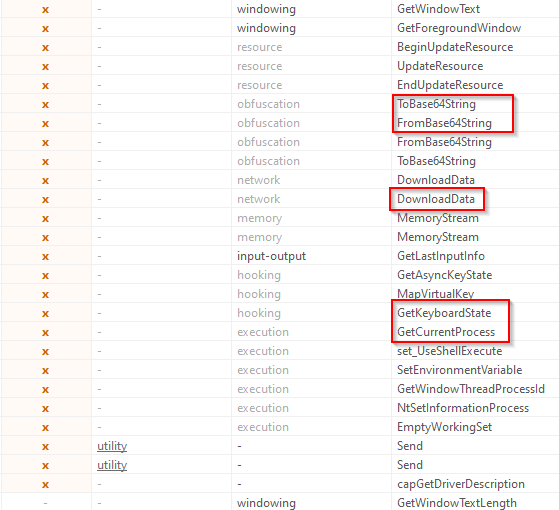Select the highlighted FromBase64String entry
Screen dimensions: 559x510
tap(444, 123)
